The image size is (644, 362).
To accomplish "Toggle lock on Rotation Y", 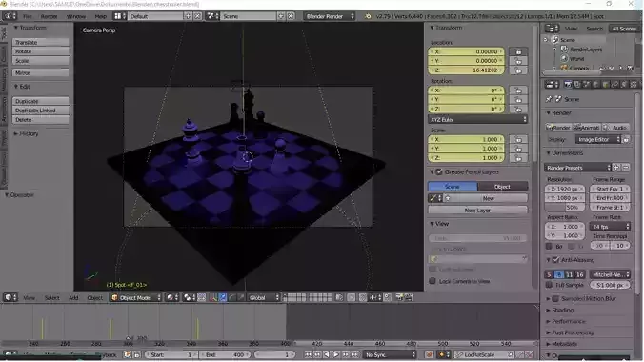I will click(518, 100).
